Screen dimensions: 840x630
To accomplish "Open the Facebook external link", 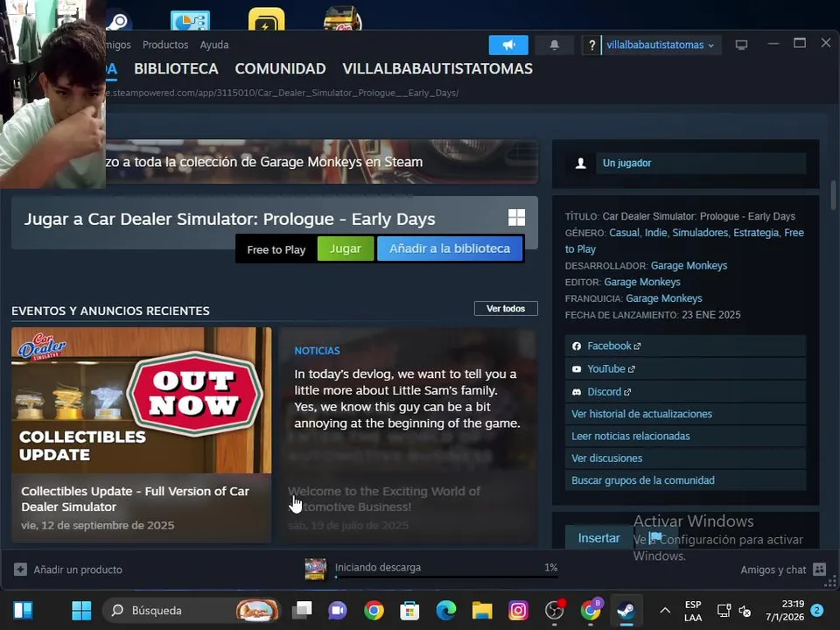I will pyautogui.click(x=685, y=346).
